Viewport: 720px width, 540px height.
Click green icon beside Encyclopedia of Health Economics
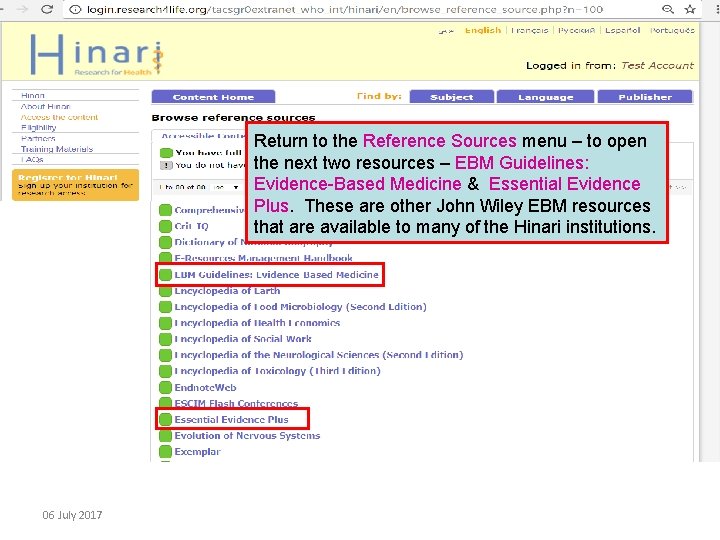click(x=165, y=323)
